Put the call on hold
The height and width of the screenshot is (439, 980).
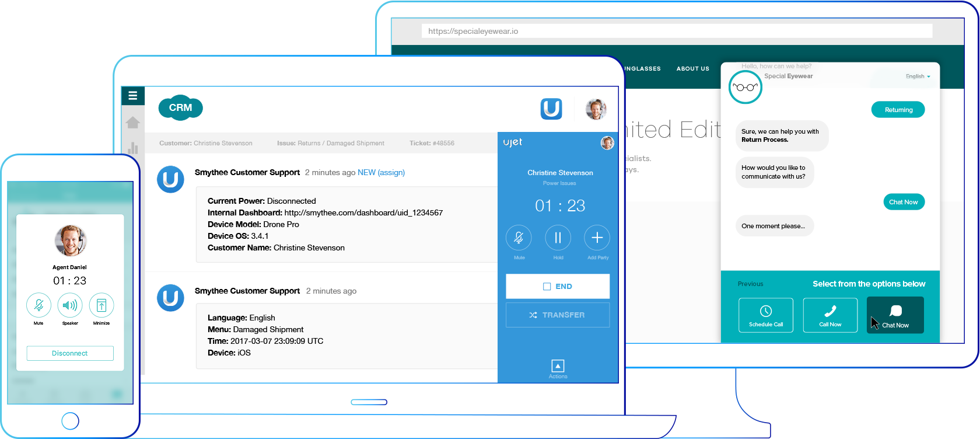(558, 238)
